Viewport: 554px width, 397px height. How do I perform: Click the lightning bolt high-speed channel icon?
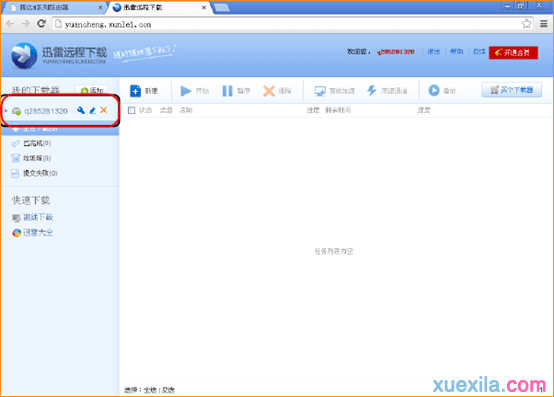(x=372, y=90)
